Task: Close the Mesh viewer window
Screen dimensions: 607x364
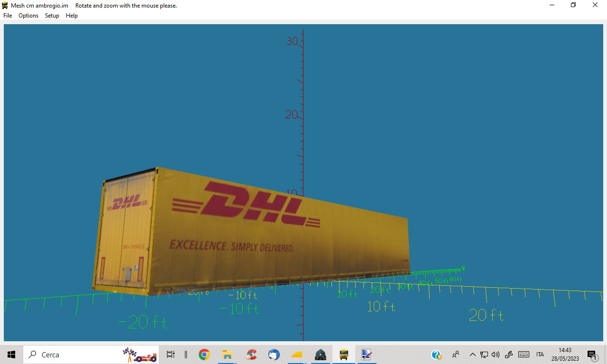Action: (x=595, y=5)
